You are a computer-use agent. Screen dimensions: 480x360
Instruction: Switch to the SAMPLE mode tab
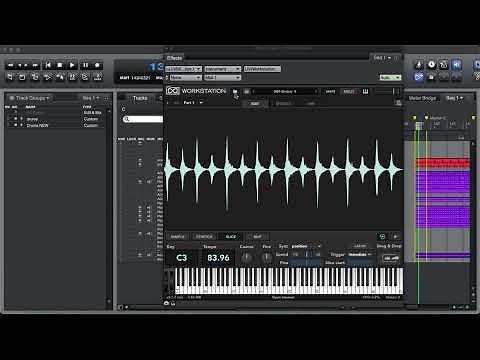(x=178, y=237)
